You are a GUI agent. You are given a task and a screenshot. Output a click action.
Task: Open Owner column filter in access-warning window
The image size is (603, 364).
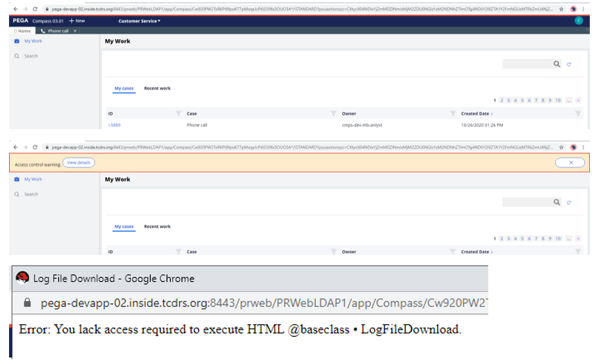453,251
